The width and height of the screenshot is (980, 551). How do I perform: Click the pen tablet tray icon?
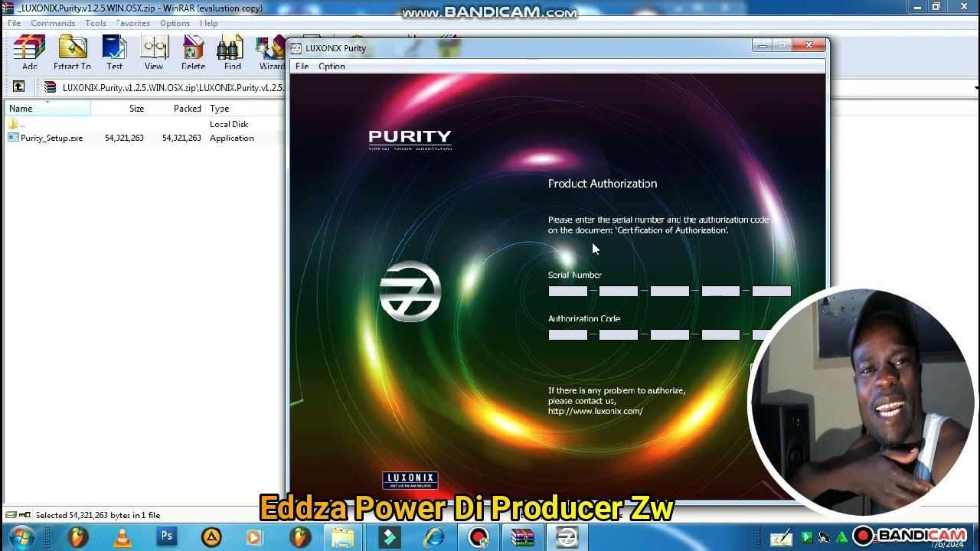[x=781, y=538]
